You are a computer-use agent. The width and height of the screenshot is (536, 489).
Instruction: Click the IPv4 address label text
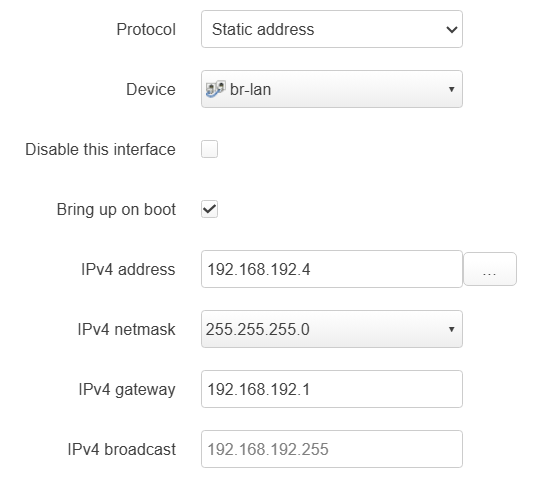128,269
